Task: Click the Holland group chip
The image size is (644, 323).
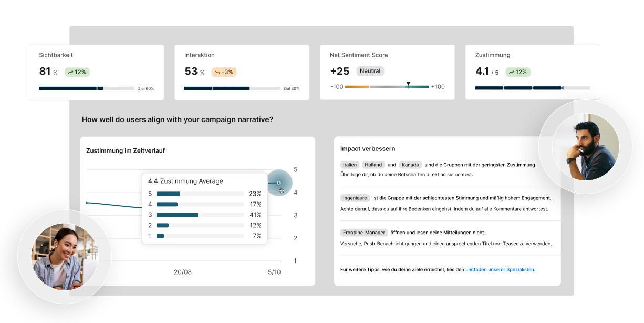Action: [373, 164]
